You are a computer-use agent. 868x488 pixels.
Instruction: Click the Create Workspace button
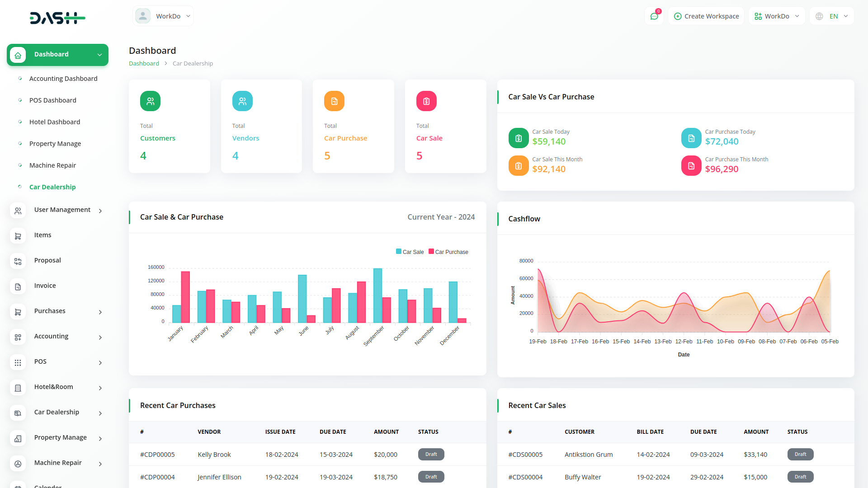click(706, 16)
